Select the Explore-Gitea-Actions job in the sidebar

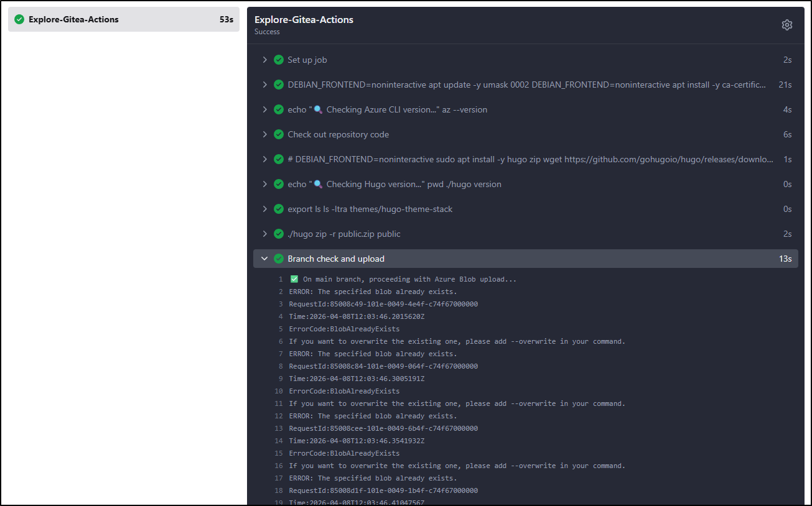tap(123, 19)
